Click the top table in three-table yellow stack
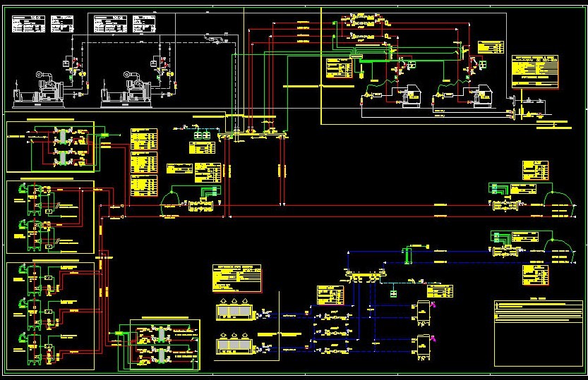This screenshot has height=380, width=588. [x=144, y=138]
